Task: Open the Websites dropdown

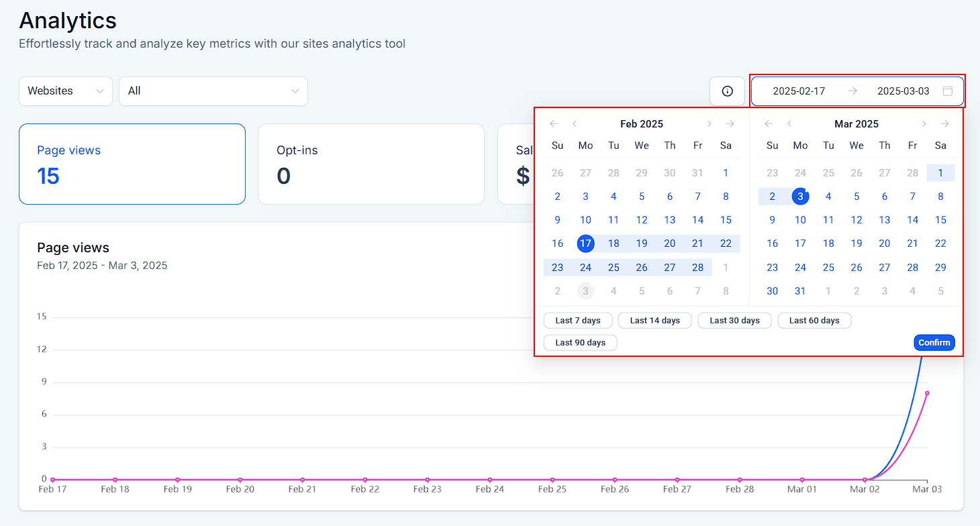Action: (x=66, y=91)
